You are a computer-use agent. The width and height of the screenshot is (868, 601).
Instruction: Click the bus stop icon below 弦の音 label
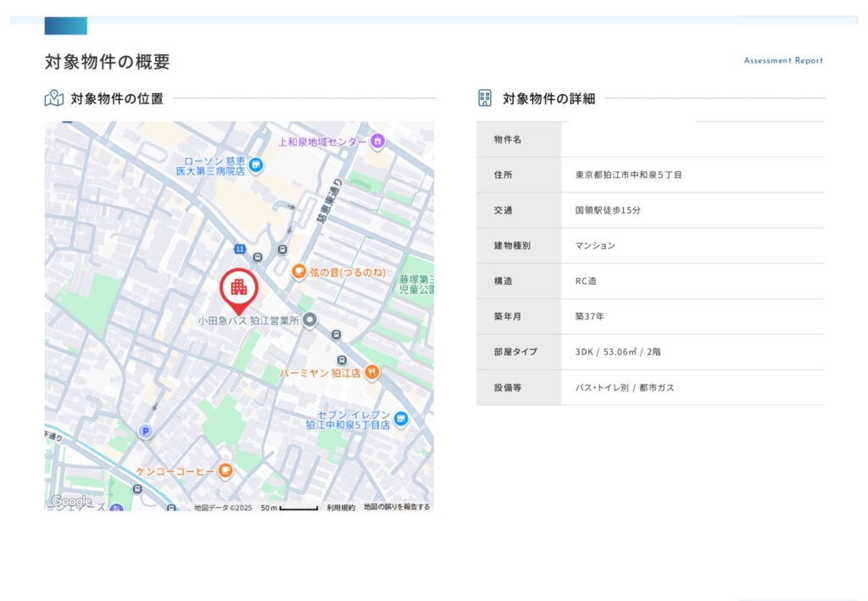click(x=337, y=334)
